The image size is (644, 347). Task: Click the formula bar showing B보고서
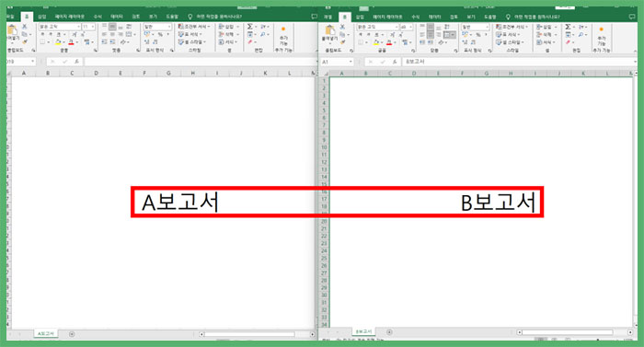pyautogui.click(x=519, y=62)
